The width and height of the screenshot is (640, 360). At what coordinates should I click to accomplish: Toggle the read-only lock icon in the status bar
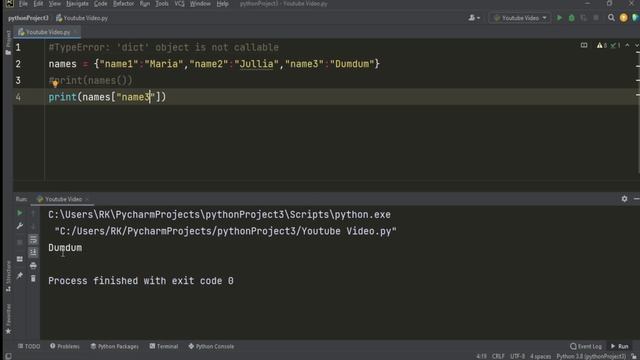(x=634, y=356)
